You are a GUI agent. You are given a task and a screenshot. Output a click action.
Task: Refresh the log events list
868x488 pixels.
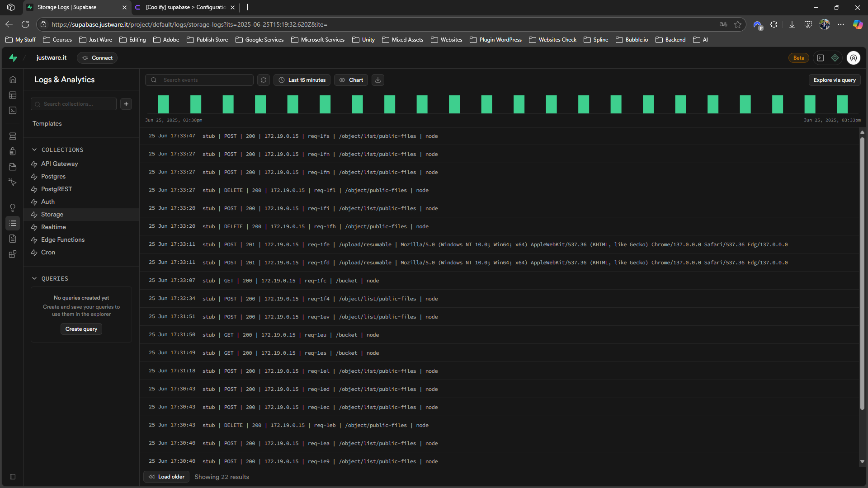tap(264, 80)
